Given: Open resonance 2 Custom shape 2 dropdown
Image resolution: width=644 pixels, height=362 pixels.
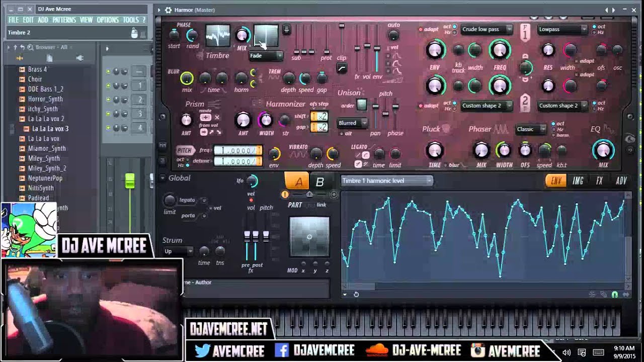Looking at the screenshot, I should [563, 106].
